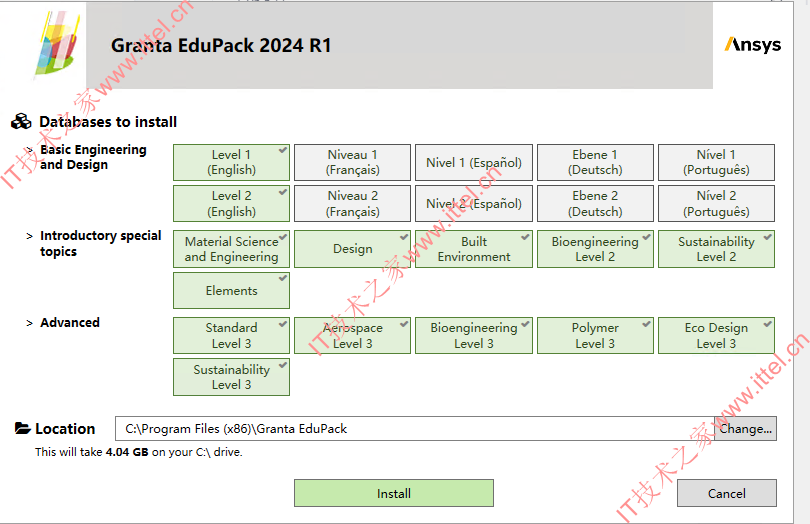810x524 pixels.
Task: Change the install location
Action: pyautogui.click(x=745, y=428)
